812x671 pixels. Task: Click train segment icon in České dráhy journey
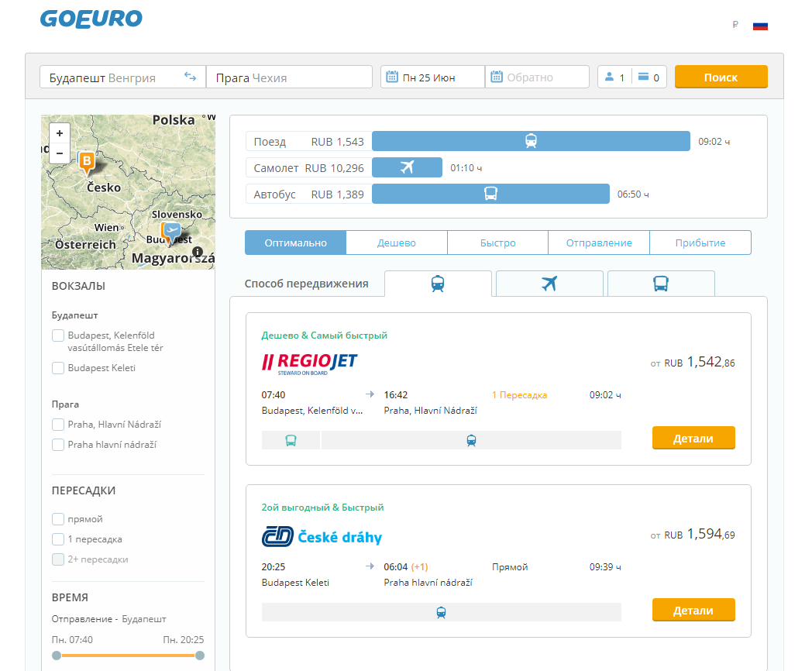click(x=441, y=612)
